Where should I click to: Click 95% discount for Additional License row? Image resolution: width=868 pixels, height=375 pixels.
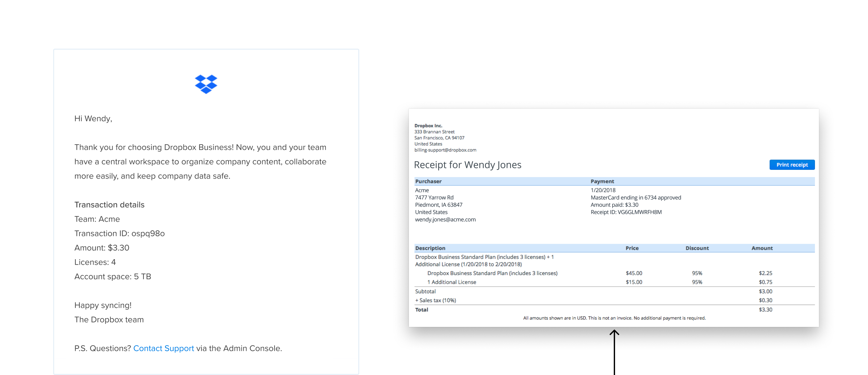pyautogui.click(x=697, y=282)
